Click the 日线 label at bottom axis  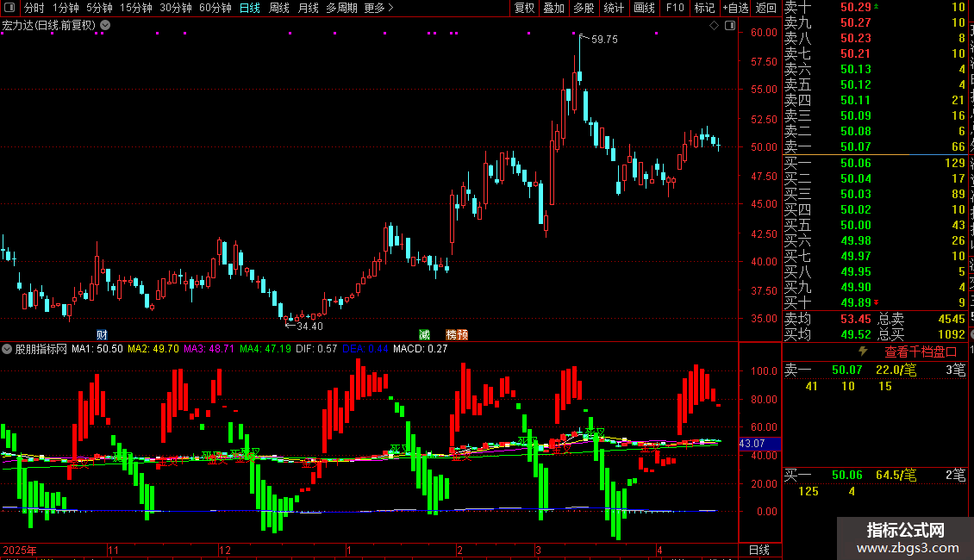(759, 550)
